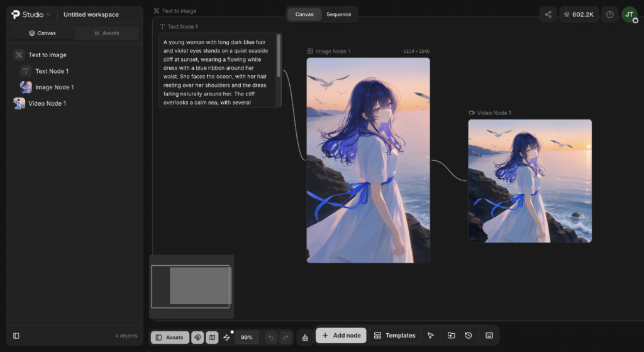Click Image Node 1 thumbnail in sidebar
Screen dimensions: 644x352
[x=26, y=87]
